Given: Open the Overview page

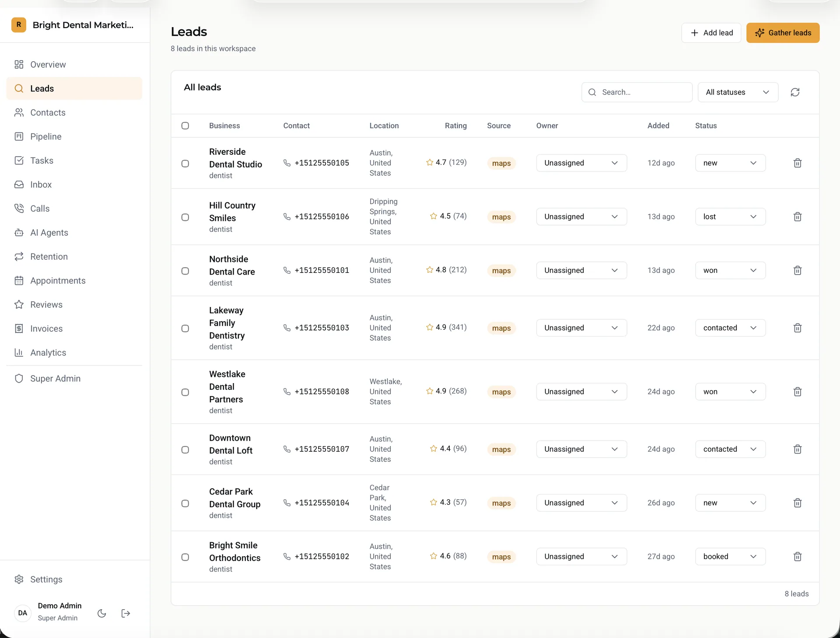Looking at the screenshot, I should pyautogui.click(x=74, y=64).
